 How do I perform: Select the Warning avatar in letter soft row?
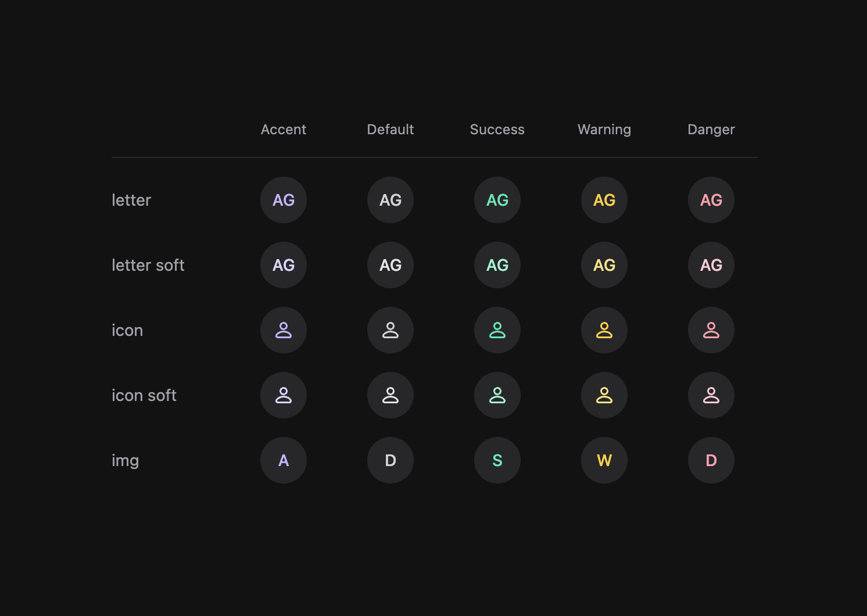[x=604, y=265]
